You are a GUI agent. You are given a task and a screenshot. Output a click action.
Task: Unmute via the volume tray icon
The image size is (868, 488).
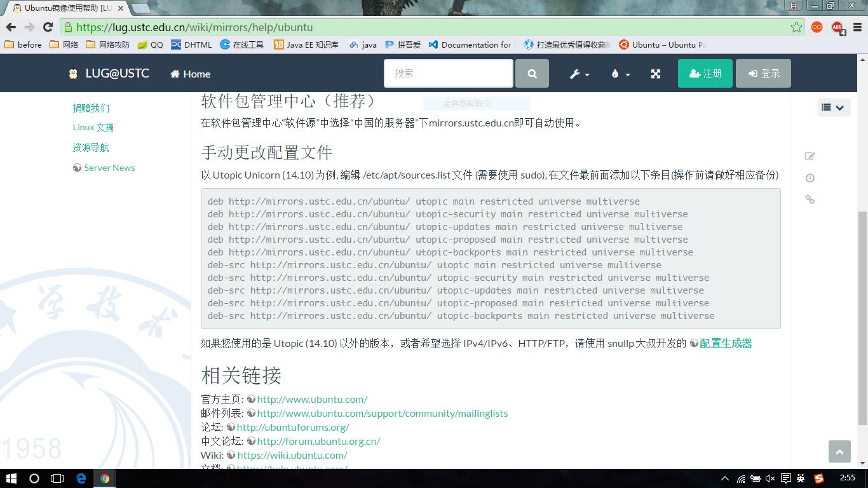(x=770, y=478)
